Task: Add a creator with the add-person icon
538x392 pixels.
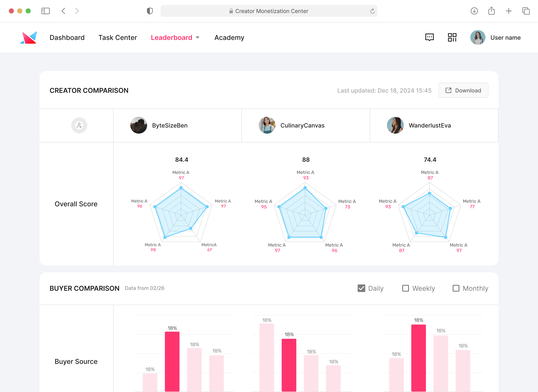Action: [79, 125]
